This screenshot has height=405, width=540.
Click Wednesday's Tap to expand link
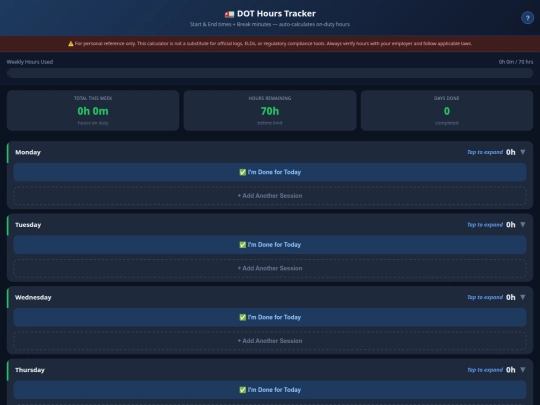pos(485,297)
